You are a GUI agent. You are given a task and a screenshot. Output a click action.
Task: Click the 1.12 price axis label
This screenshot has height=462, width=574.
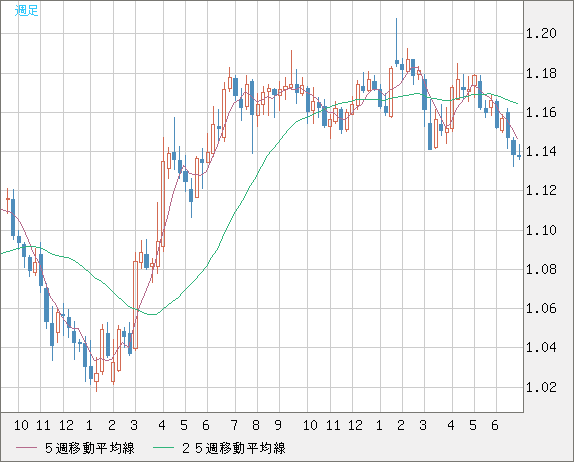pyautogui.click(x=541, y=190)
